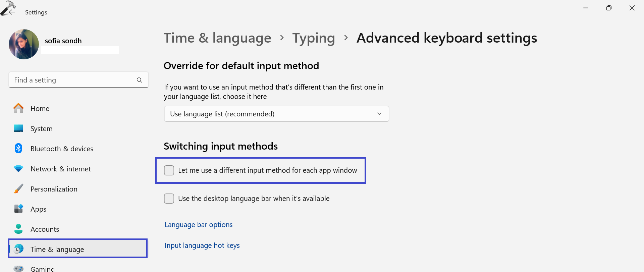Click the Network & internet wifi icon
This screenshot has width=644, height=272.
pos(18,169)
